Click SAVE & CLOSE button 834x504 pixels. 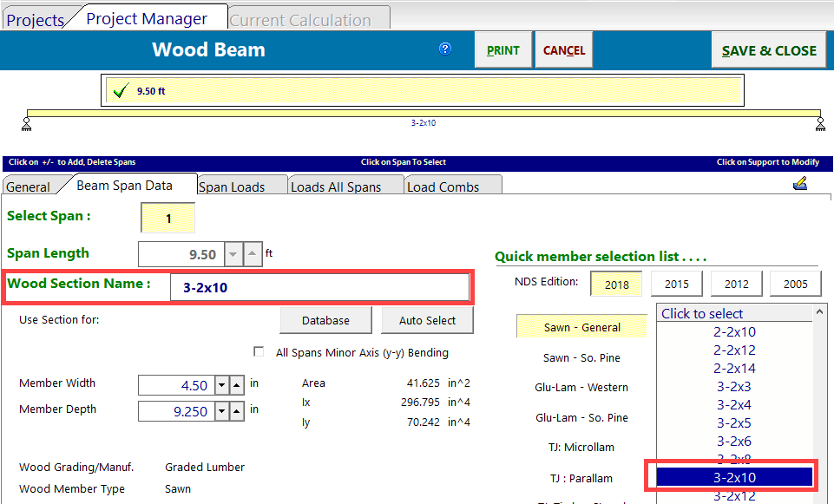click(x=769, y=50)
